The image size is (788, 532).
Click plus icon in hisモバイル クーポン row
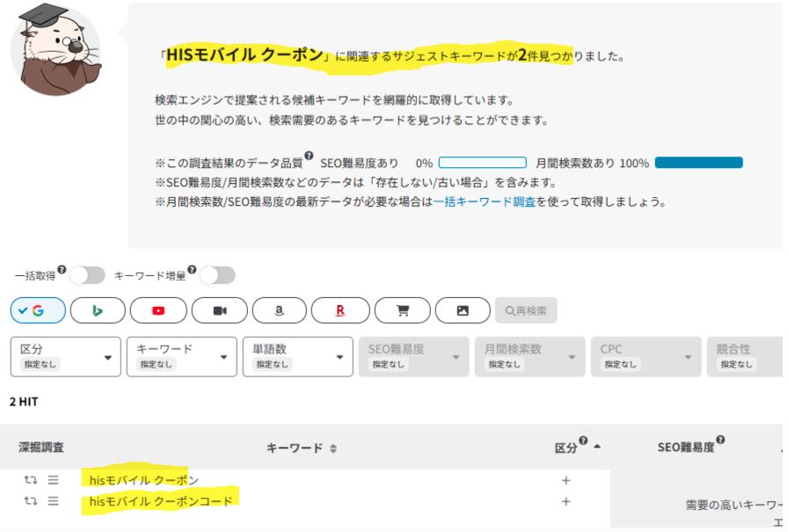(x=565, y=480)
